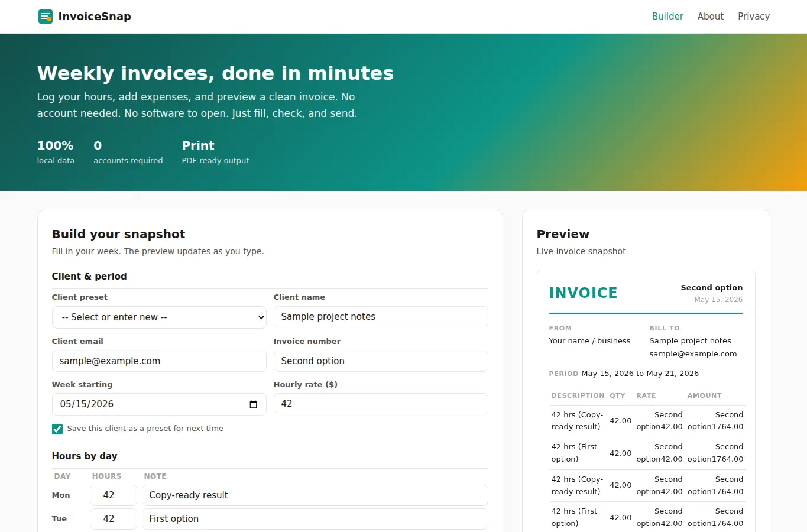Click the INVOICE title in preview

tap(583, 293)
